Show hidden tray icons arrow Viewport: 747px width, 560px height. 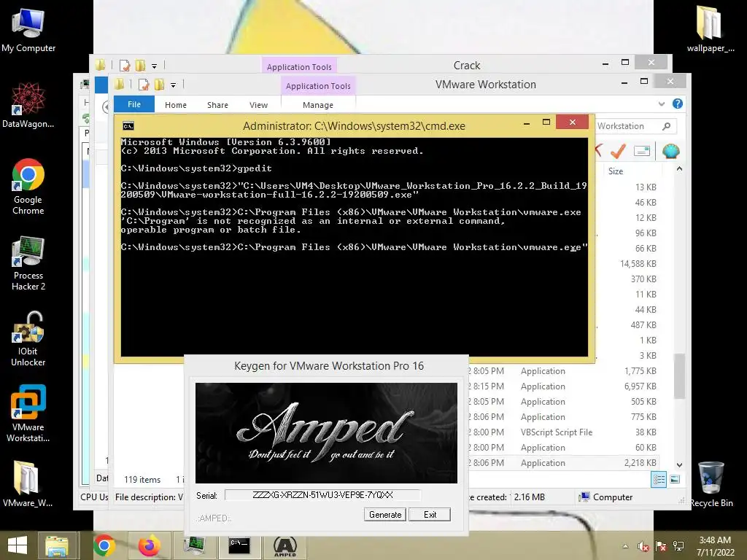coord(625,547)
